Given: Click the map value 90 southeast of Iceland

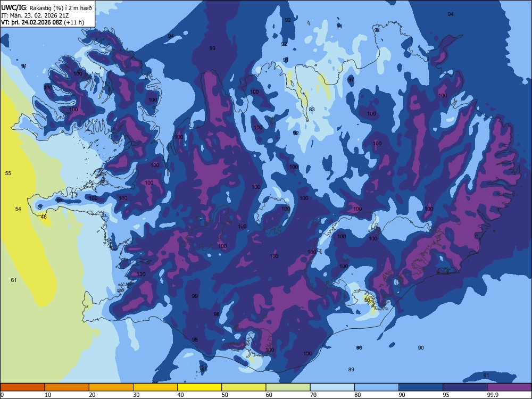Looking at the screenshot, I should click(x=421, y=348).
